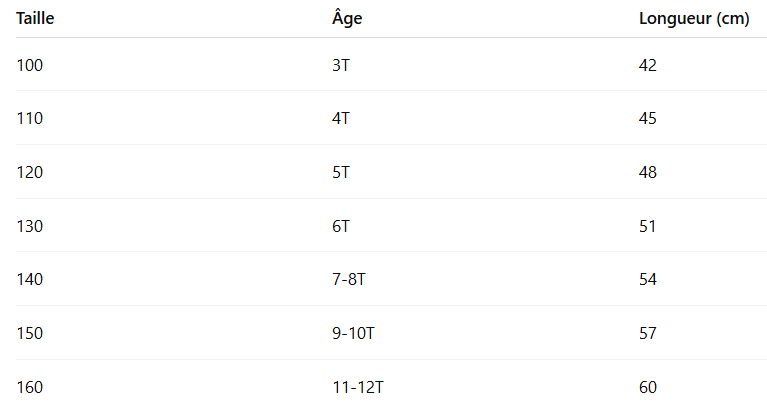Click the 7-8T age cell
Image resolution: width=767 pixels, height=410 pixels.
pos(349,279)
